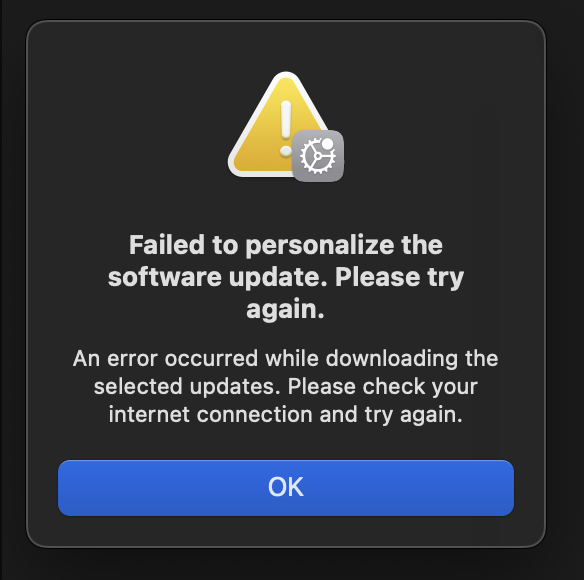The image size is (584, 580).
Task: Click the 'OK' label on the blue button
Action: [286, 487]
